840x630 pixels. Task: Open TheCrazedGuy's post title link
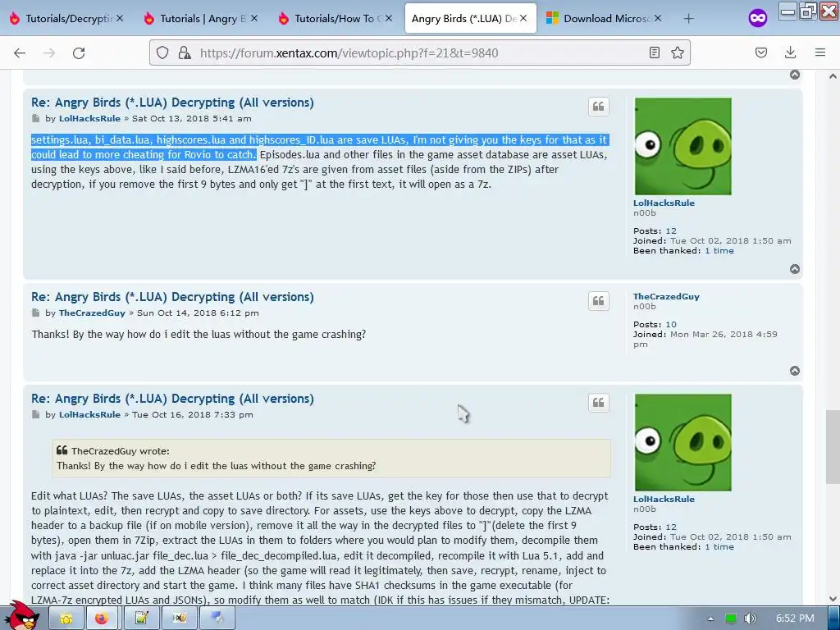tap(172, 297)
